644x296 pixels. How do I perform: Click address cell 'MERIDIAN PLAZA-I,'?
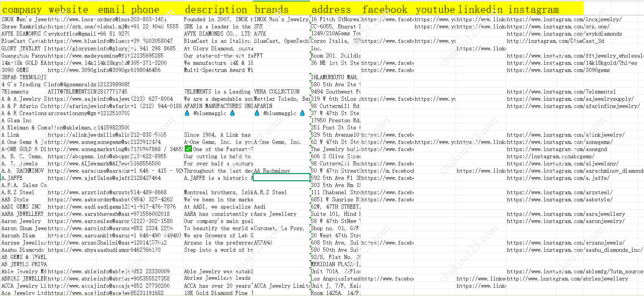click(x=335, y=264)
